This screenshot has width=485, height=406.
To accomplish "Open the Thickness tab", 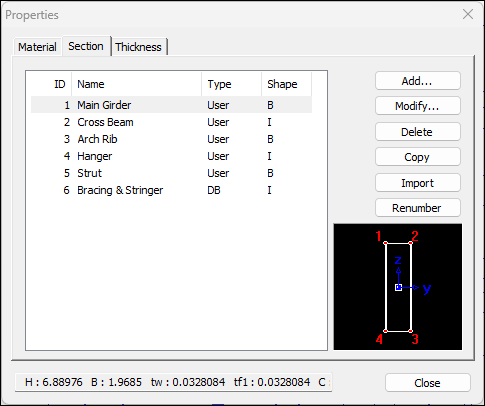I will 139,47.
